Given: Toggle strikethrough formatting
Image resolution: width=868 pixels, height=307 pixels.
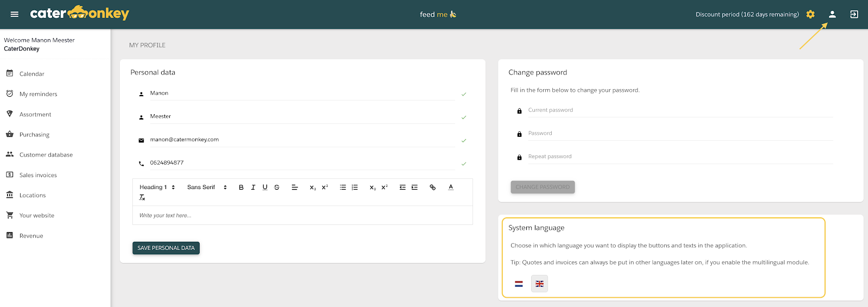Looking at the screenshot, I should tap(277, 187).
